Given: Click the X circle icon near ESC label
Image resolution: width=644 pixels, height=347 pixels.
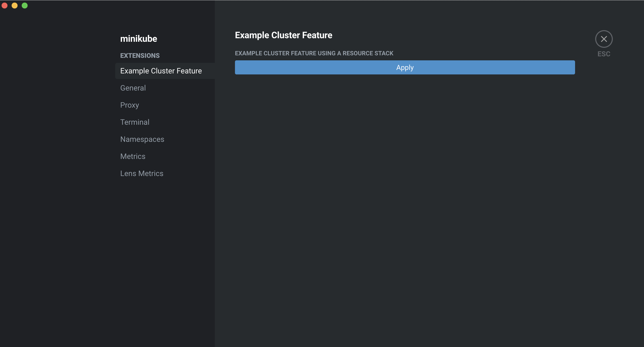Looking at the screenshot, I should 604,39.
